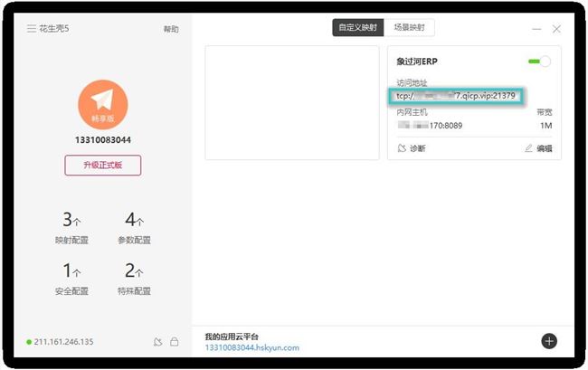Open 3个 映射配置 stat
The height and width of the screenshot is (370, 588).
click(71, 228)
